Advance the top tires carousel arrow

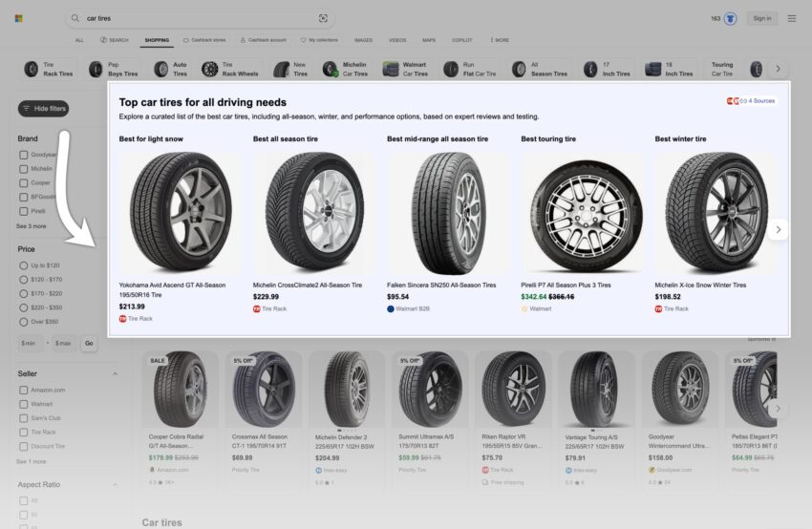click(778, 230)
